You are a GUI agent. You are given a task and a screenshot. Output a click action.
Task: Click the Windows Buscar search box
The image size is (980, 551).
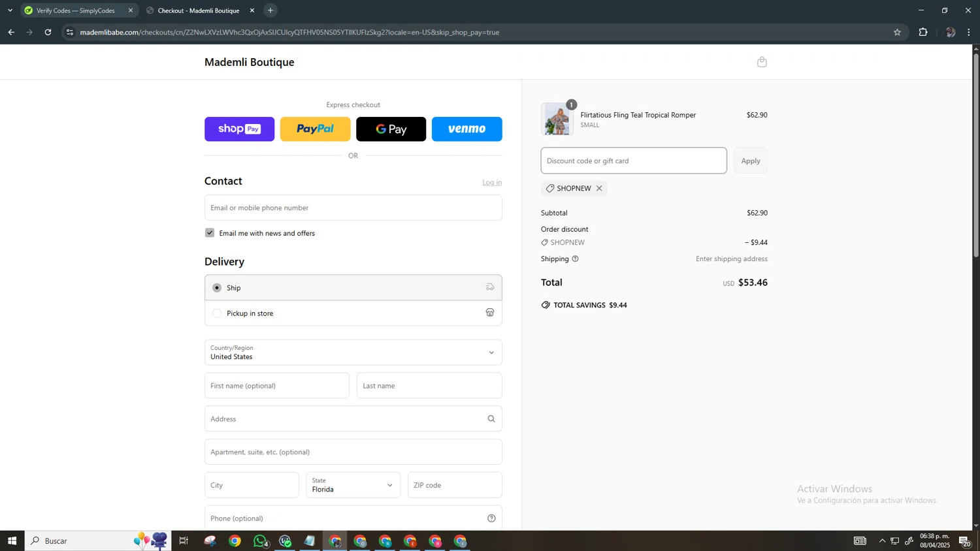pyautogui.click(x=98, y=541)
